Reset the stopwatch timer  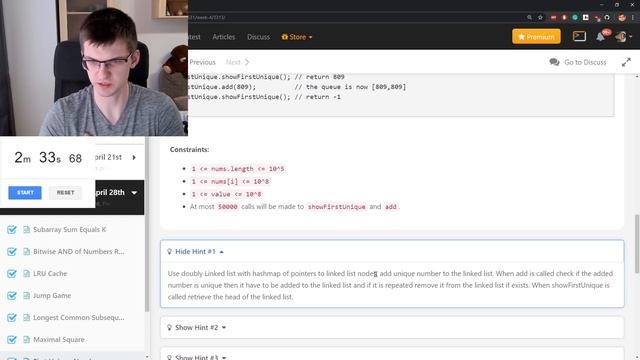(65, 193)
